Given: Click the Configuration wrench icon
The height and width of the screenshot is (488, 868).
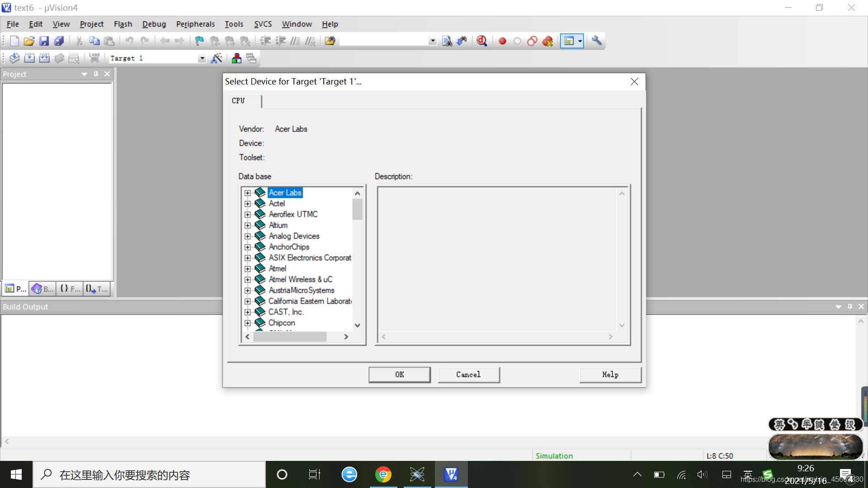Looking at the screenshot, I should pos(597,41).
